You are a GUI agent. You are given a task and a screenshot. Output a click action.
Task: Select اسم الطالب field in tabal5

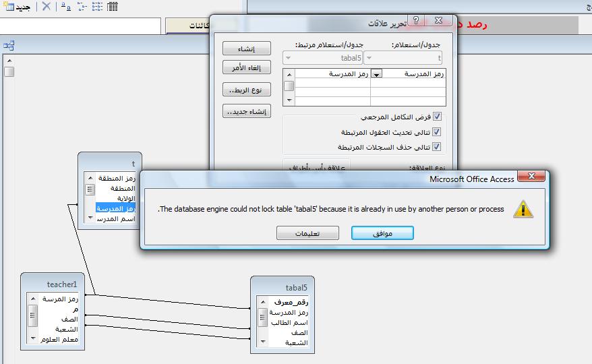pos(289,323)
